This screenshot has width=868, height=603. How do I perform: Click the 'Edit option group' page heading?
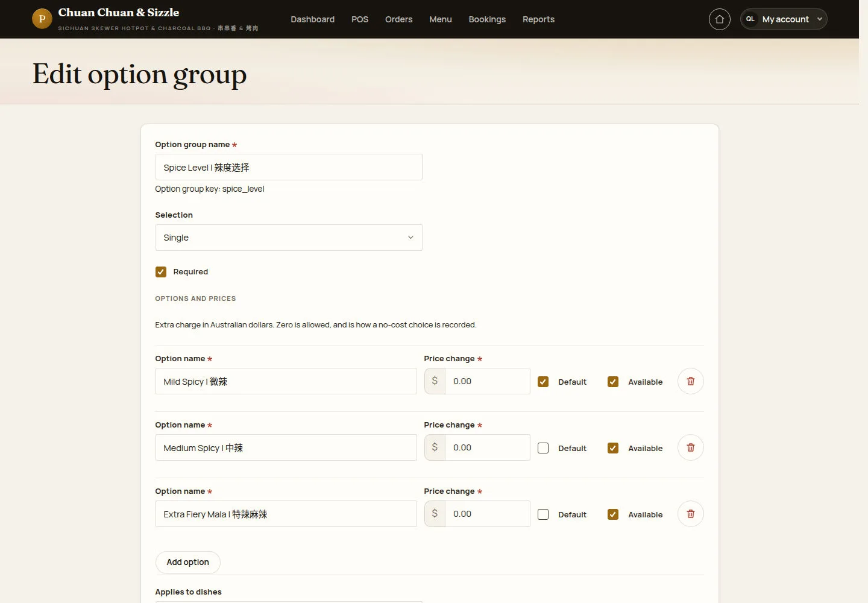(x=139, y=75)
